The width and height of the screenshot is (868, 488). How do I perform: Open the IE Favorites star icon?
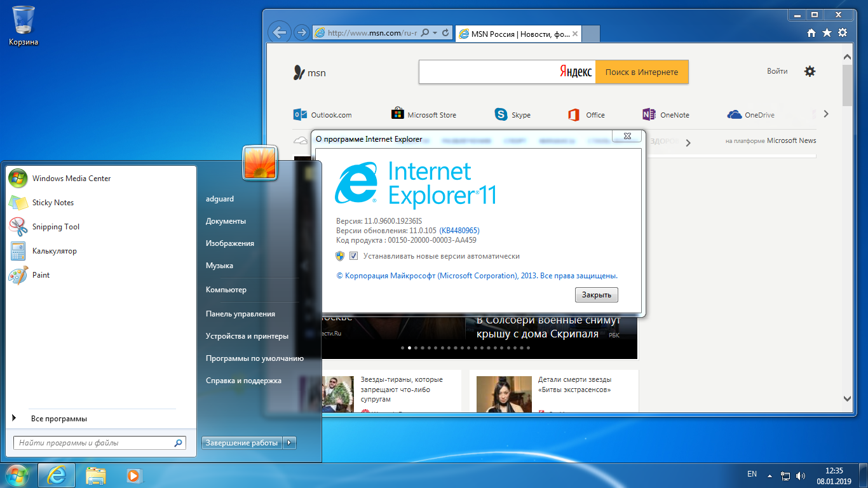coord(827,32)
